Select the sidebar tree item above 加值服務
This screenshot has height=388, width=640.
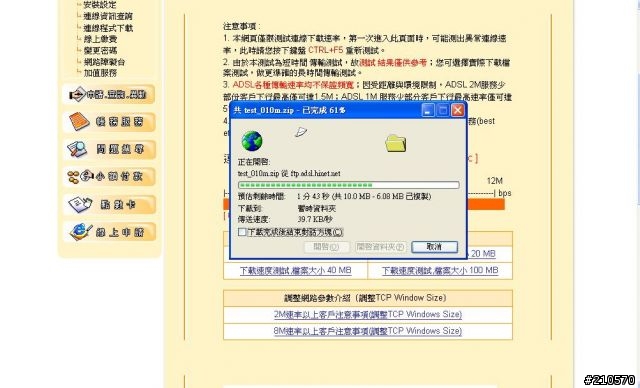pyautogui.click(x=104, y=62)
